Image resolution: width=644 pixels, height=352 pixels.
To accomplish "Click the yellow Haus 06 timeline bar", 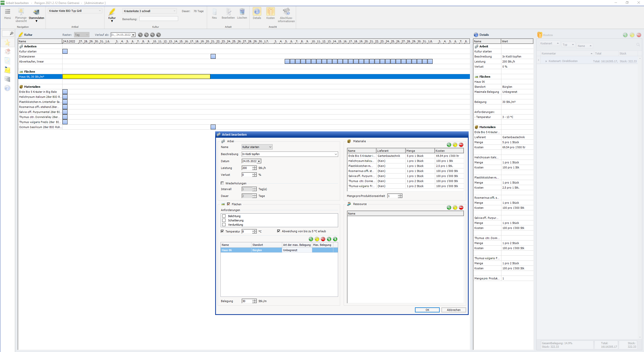I will 136,77.
